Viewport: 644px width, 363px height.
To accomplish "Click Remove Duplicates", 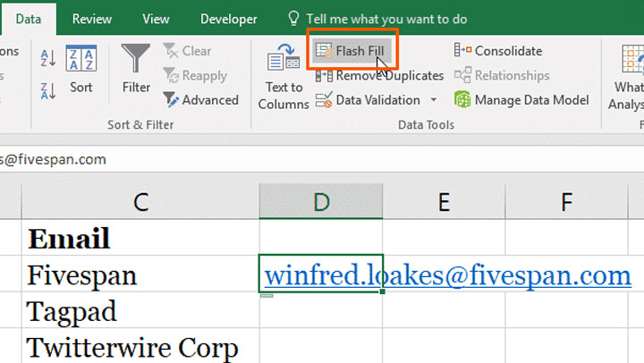I will pos(378,76).
